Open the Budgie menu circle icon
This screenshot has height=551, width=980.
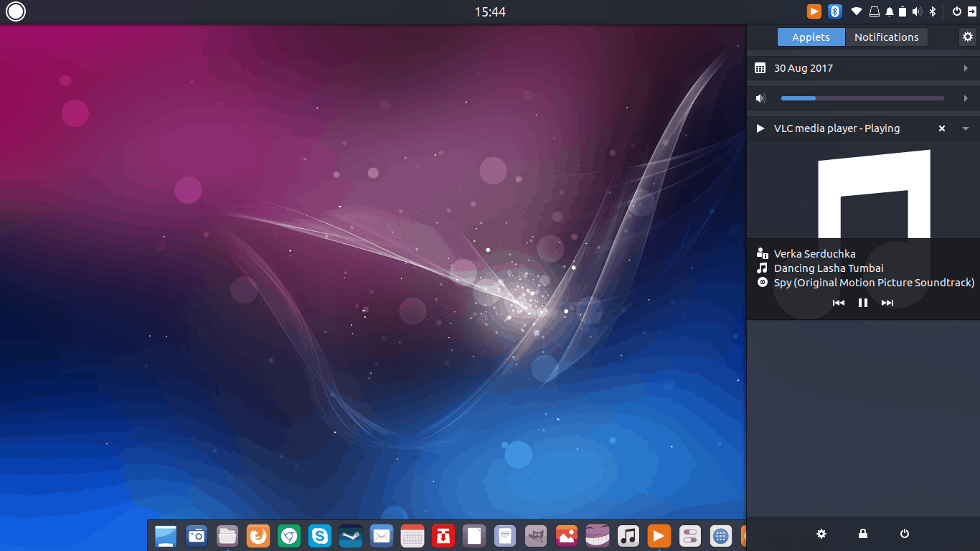(x=16, y=11)
